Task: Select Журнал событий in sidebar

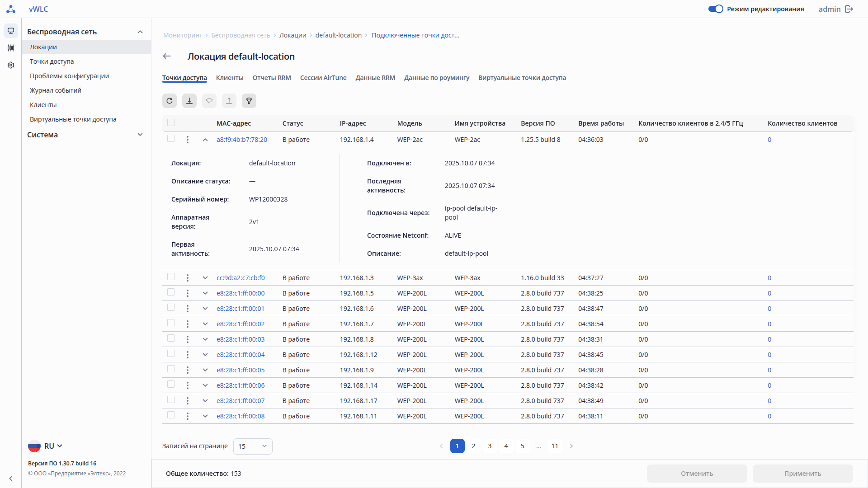Action: click(56, 90)
